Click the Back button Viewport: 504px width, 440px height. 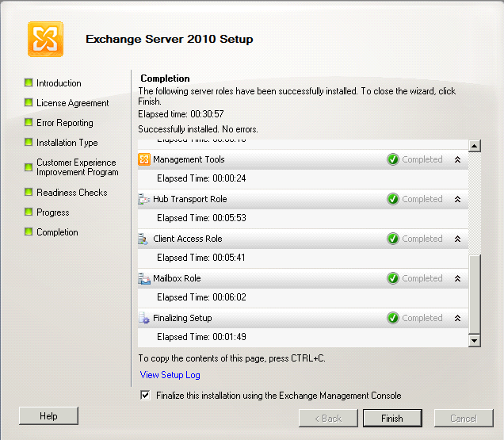328,418
